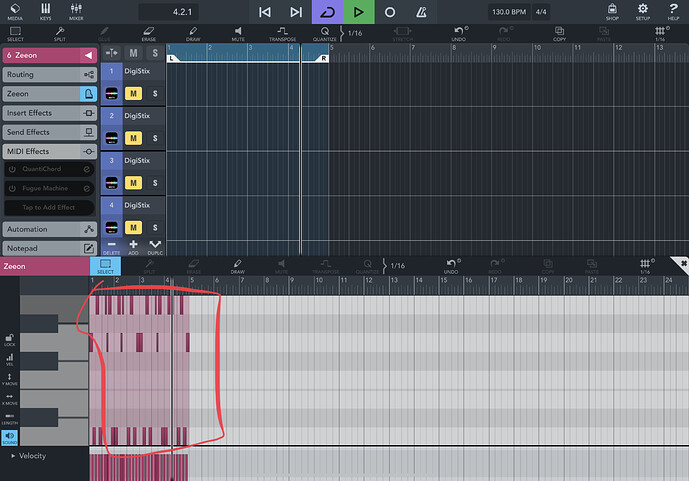Choose the Draw tool in the arrange toolbar
The height and width of the screenshot is (481, 689).
(193, 34)
